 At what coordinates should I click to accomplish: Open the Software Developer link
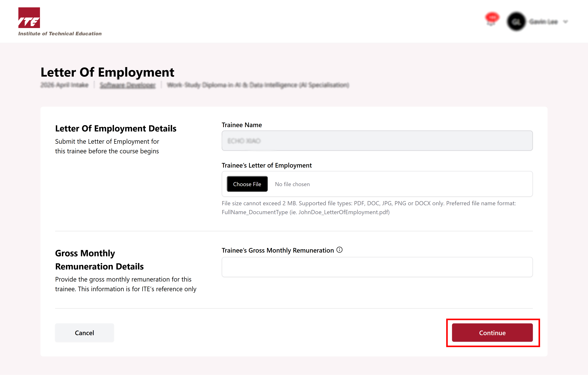127,85
